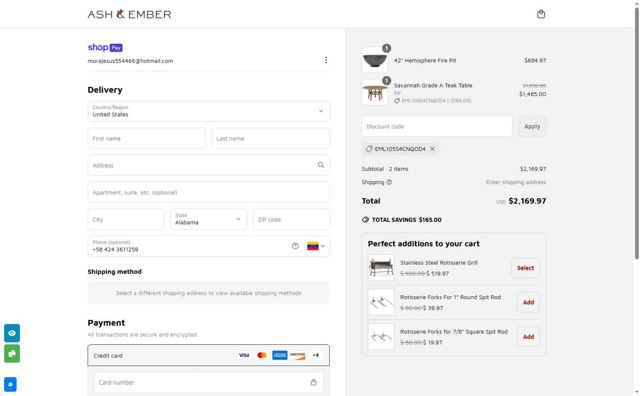This screenshot has width=640, height=396.
Task: Remove discount code EML10554CNQ0D4
Action: pyautogui.click(x=432, y=149)
